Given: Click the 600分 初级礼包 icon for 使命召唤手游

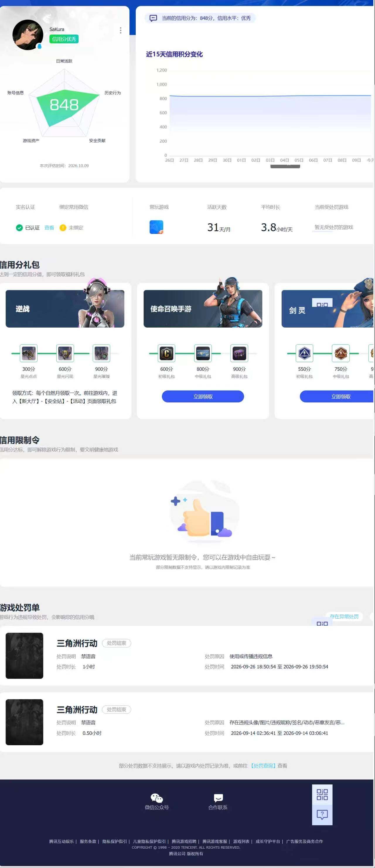Looking at the screenshot, I should coord(166,353).
